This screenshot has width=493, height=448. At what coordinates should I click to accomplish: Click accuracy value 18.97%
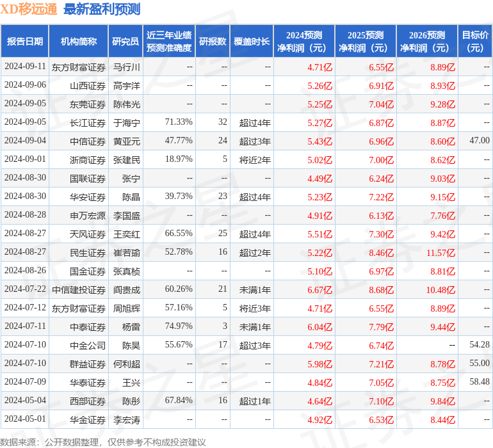tap(179, 159)
